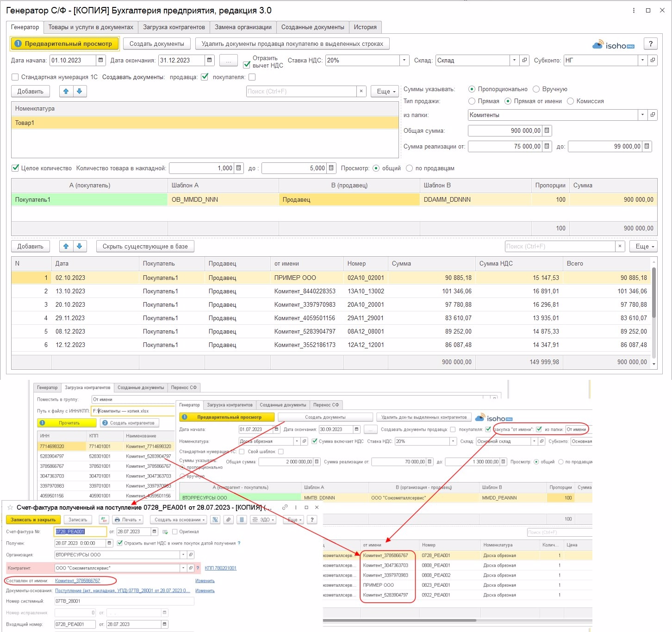Click Записать и закрыть in invoice window
The width and height of the screenshot is (672, 632).
(x=33, y=520)
